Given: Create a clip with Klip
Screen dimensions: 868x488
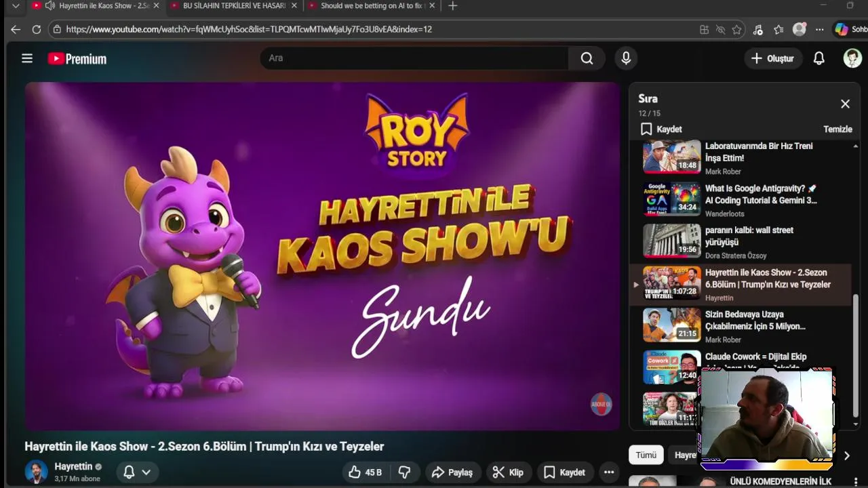Looking at the screenshot, I should click(508, 472).
